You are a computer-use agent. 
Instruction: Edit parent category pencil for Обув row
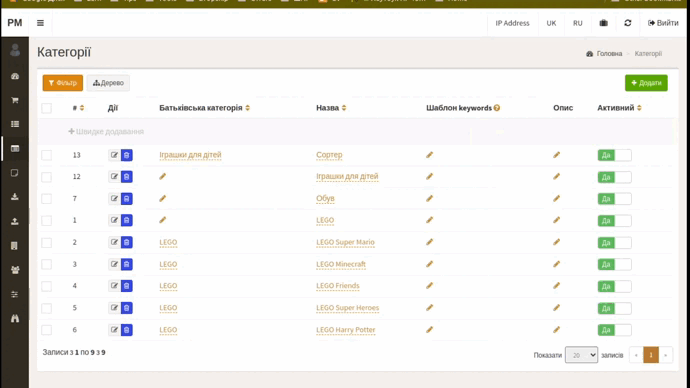coord(163,198)
